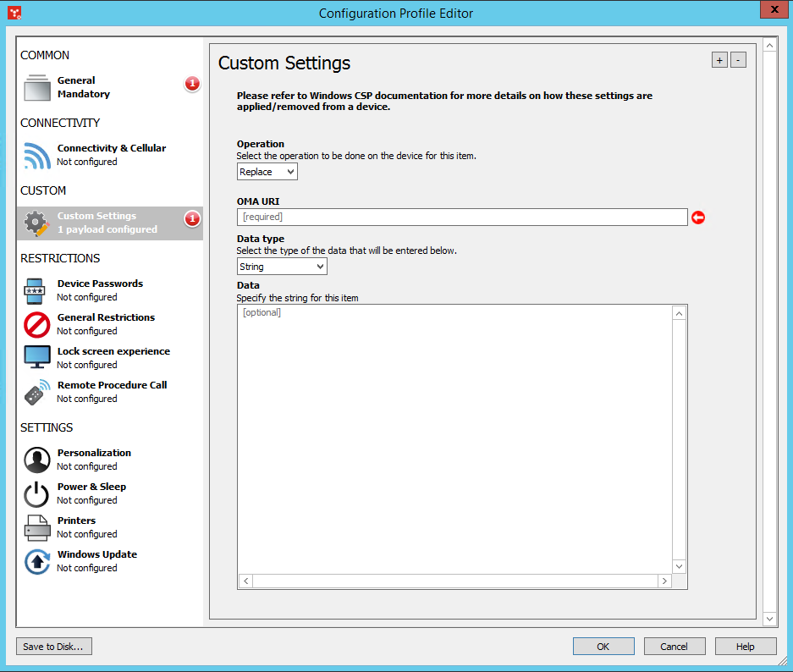The image size is (793, 672).
Task: Click the General Mandatory briefcase icon
Action: click(x=37, y=87)
